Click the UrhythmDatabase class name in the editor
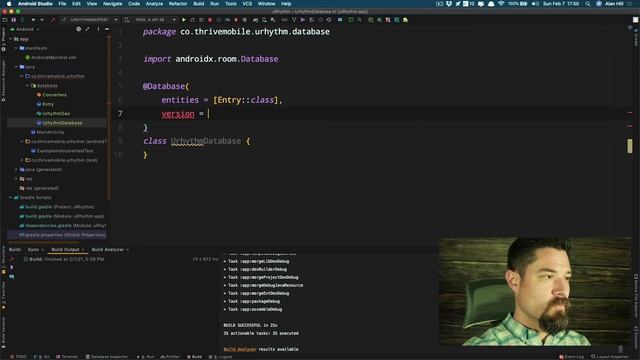Viewport: 640px width, 360px height. [206, 141]
